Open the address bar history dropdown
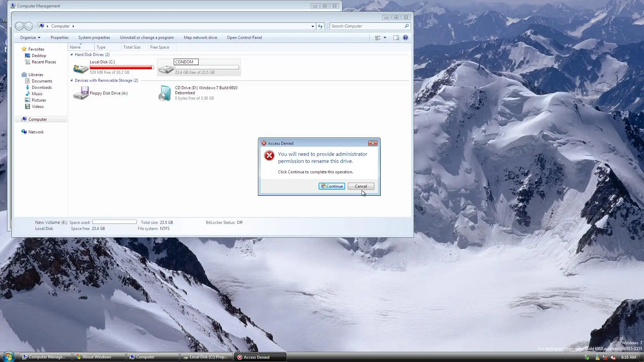The height and width of the screenshot is (362, 644). (313, 26)
